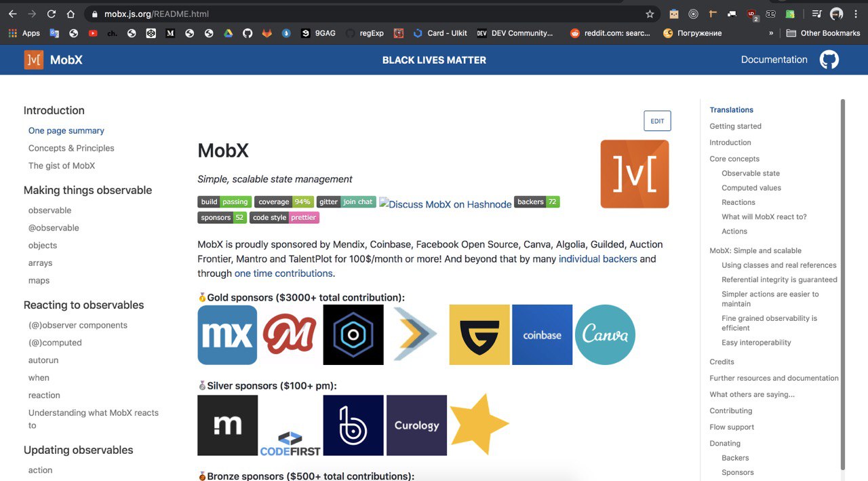The image size is (868, 481).
Task: Click the EDIT button
Action: coord(657,121)
